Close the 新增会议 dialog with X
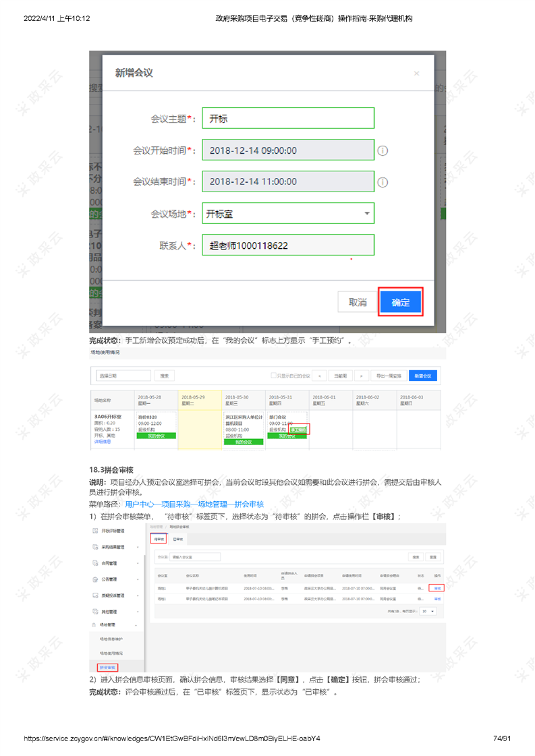 [416, 74]
